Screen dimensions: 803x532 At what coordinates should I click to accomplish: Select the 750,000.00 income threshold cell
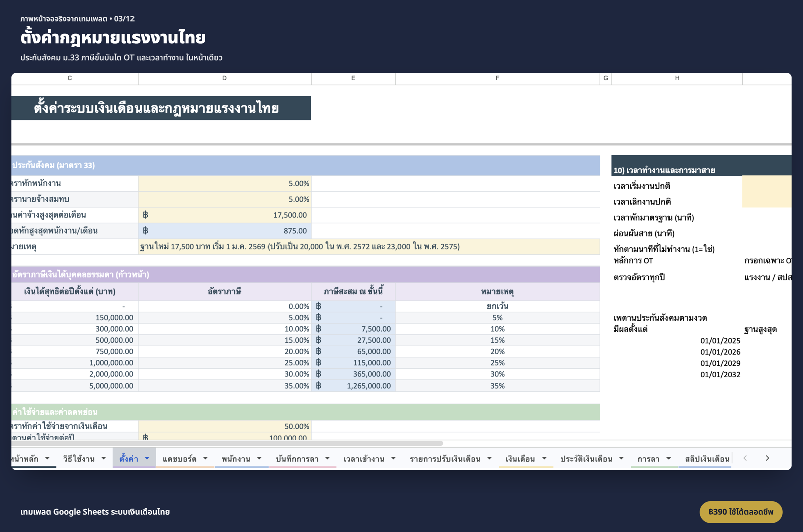click(74, 351)
